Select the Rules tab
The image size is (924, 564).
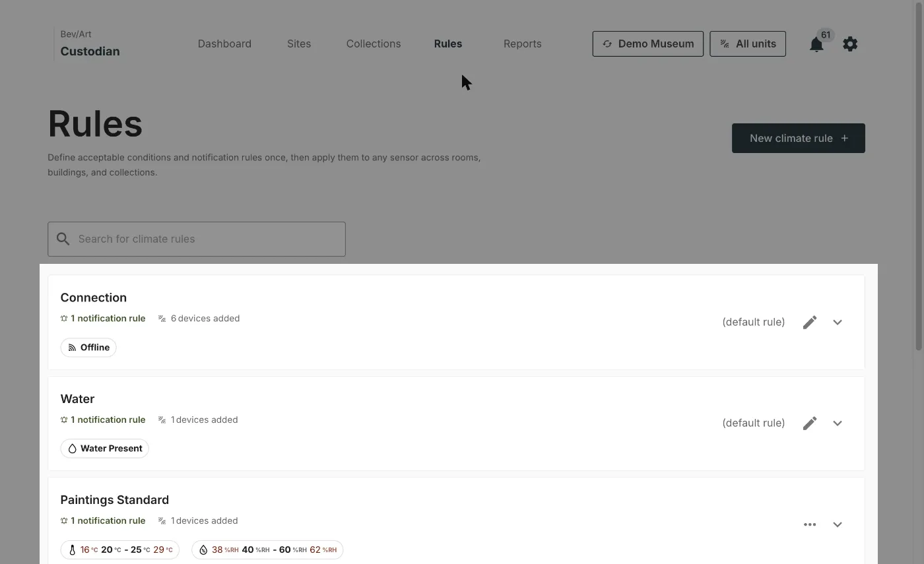click(x=448, y=44)
